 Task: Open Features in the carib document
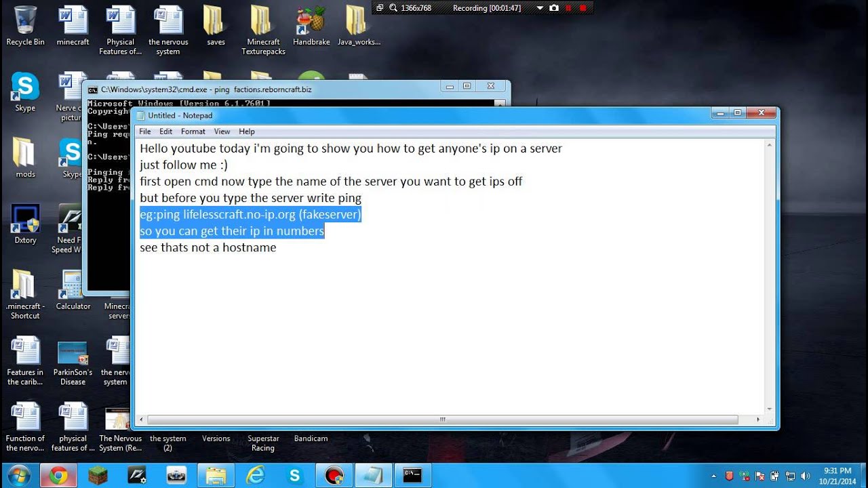tap(25, 361)
